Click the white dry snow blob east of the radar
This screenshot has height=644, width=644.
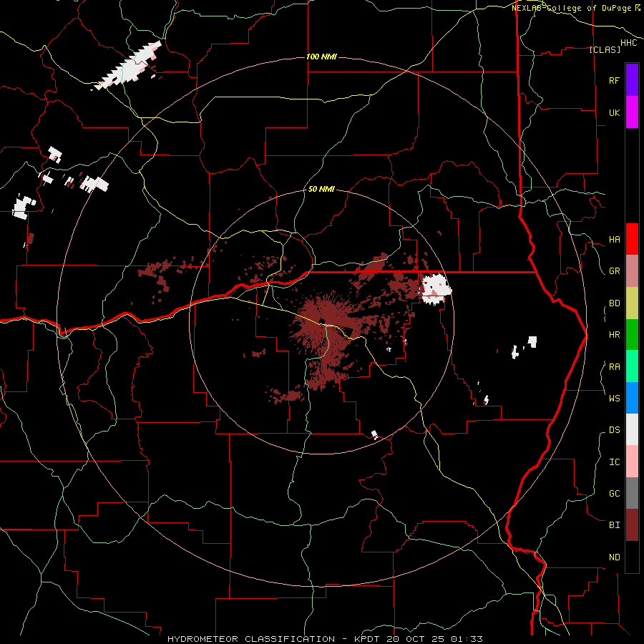click(x=436, y=289)
